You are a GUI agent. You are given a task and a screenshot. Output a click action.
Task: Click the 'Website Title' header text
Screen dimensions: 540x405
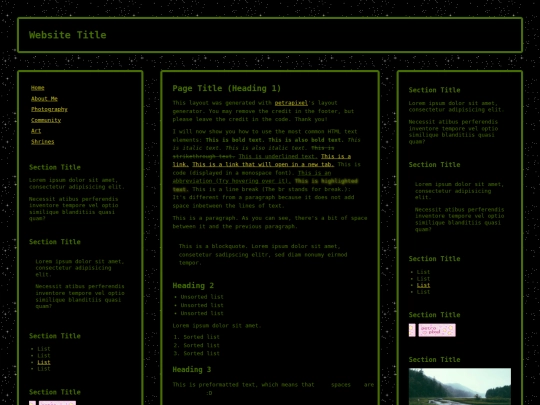tap(68, 35)
